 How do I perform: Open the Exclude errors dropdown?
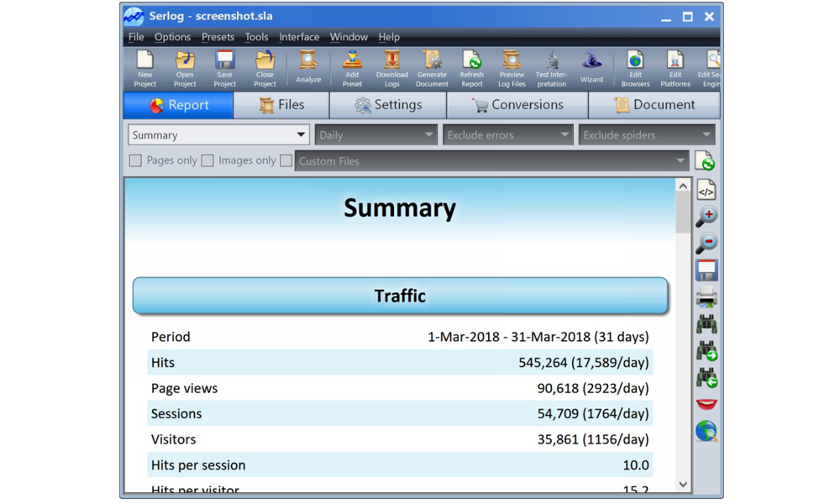tap(507, 135)
